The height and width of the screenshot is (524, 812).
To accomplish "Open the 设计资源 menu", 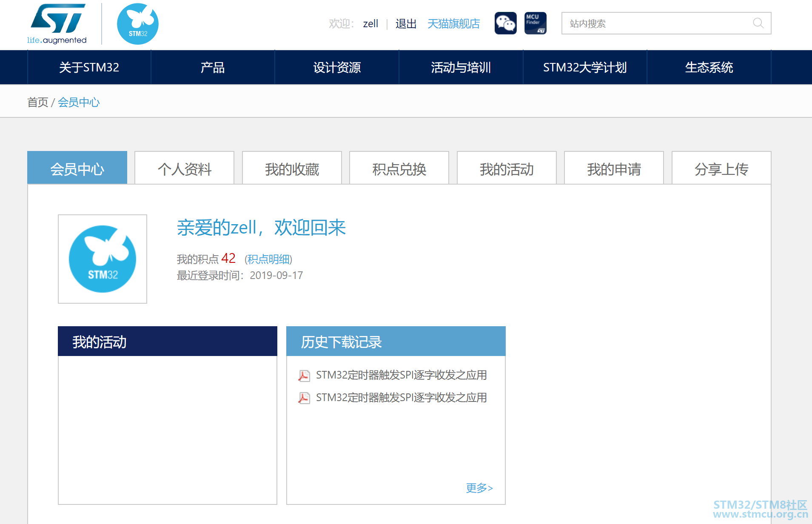I will (x=337, y=67).
